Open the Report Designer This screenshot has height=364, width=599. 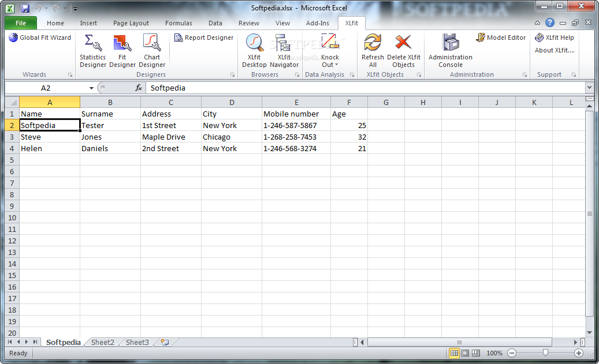(x=204, y=37)
